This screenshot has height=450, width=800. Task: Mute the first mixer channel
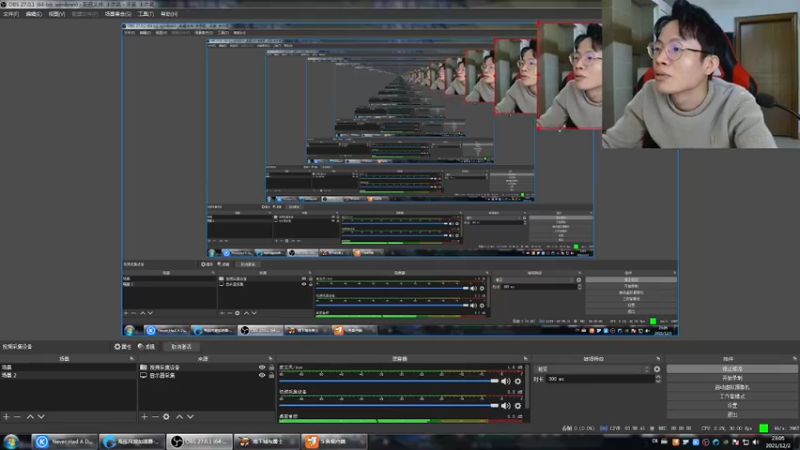pyautogui.click(x=506, y=381)
